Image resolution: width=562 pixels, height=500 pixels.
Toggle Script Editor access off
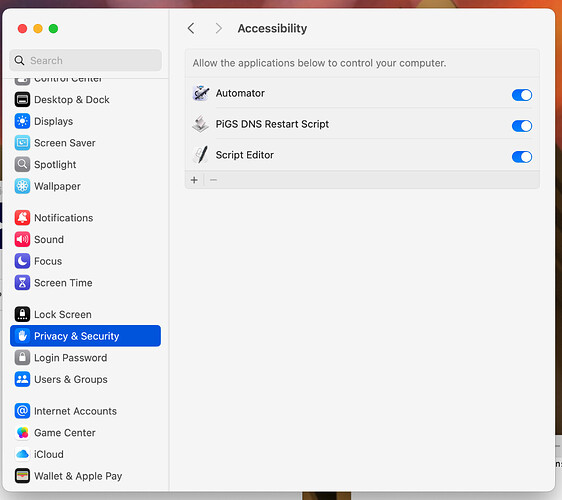pyautogui.click(x=521, y=157)
